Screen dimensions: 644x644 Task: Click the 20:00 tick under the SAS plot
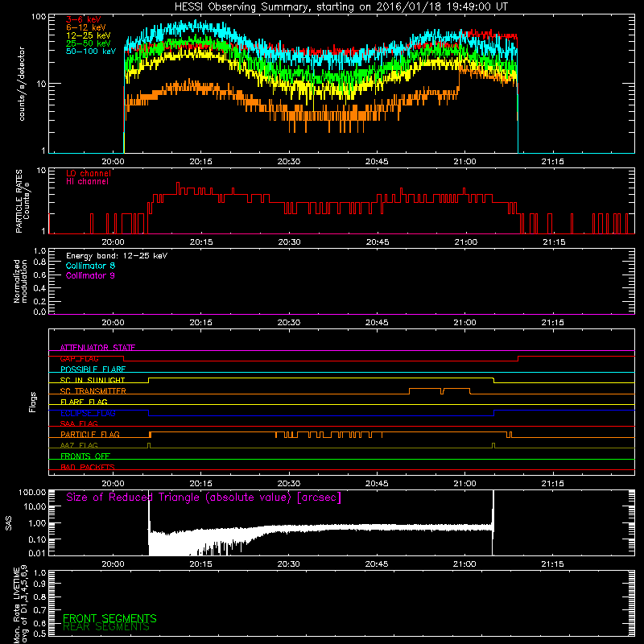tap(113, 564)
